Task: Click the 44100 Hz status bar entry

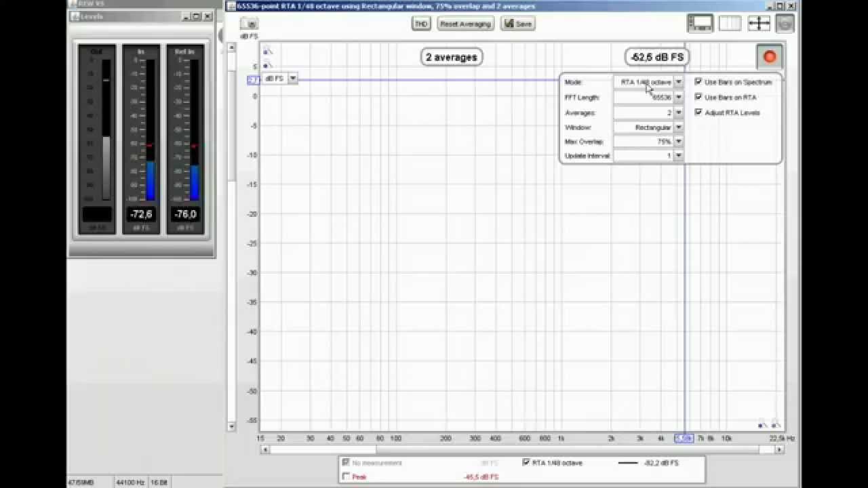Action: click(130, 483)
